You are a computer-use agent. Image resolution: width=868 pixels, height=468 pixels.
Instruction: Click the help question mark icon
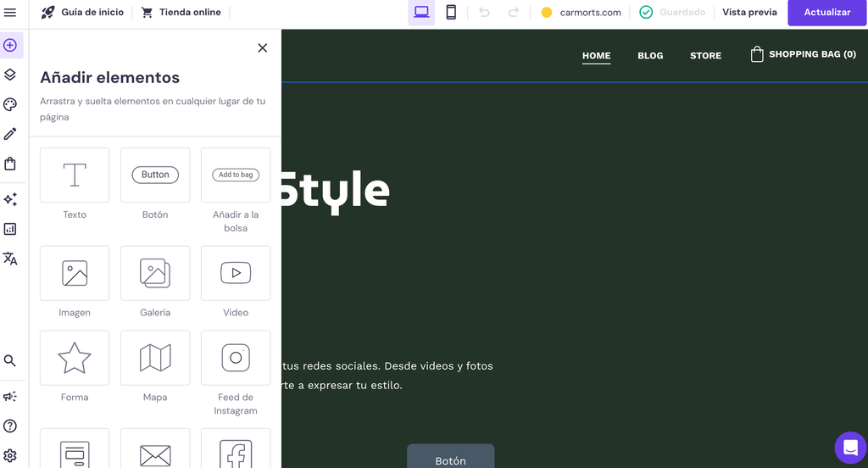point(10,426)
